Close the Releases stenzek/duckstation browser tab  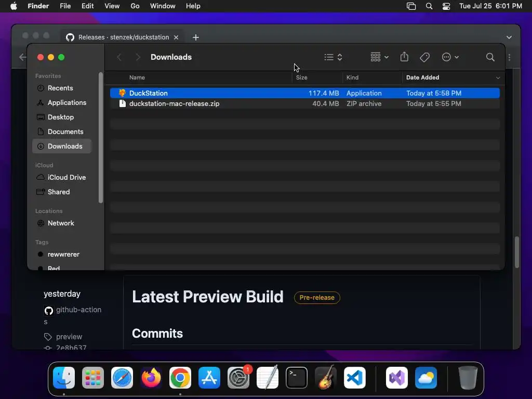176,37
